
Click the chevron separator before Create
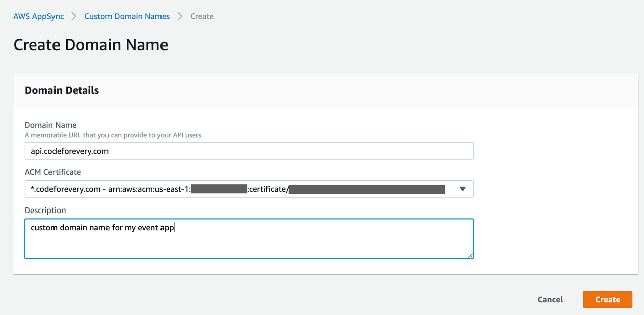[x=180, y=16]
